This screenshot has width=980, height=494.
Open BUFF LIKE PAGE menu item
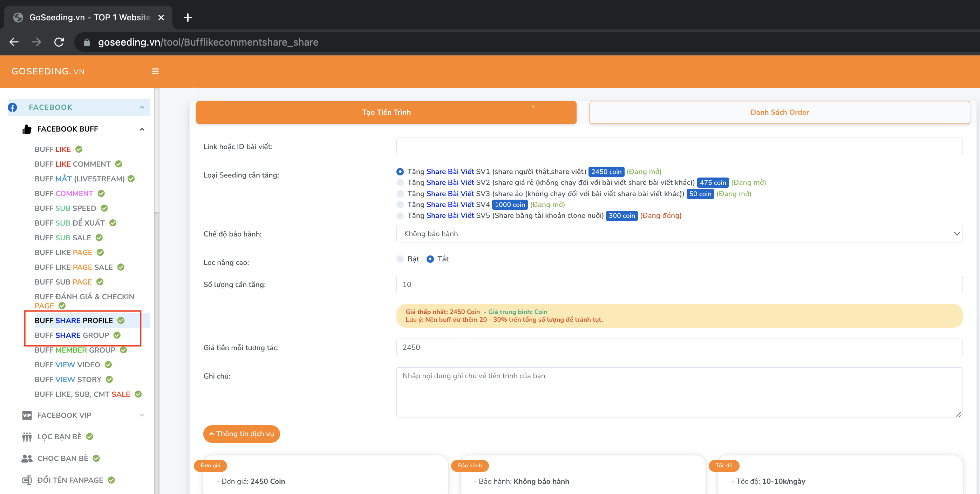click(63, 253)
